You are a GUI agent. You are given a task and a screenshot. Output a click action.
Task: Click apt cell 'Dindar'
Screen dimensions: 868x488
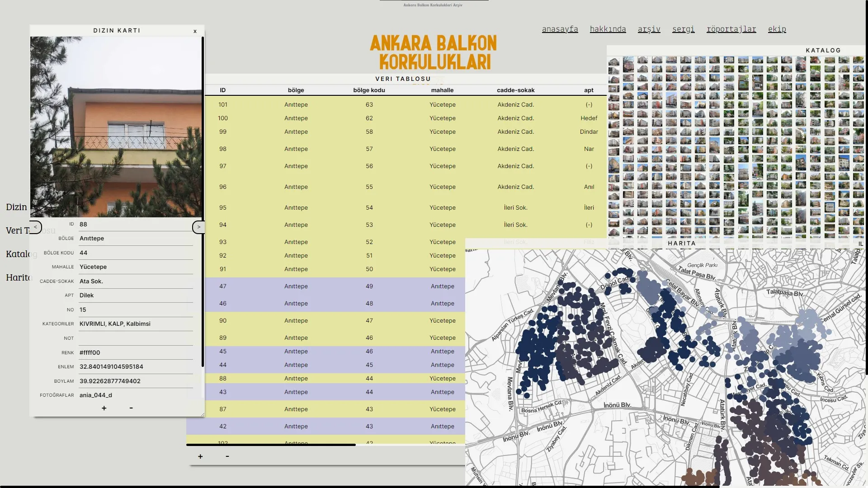pos(589,131)
